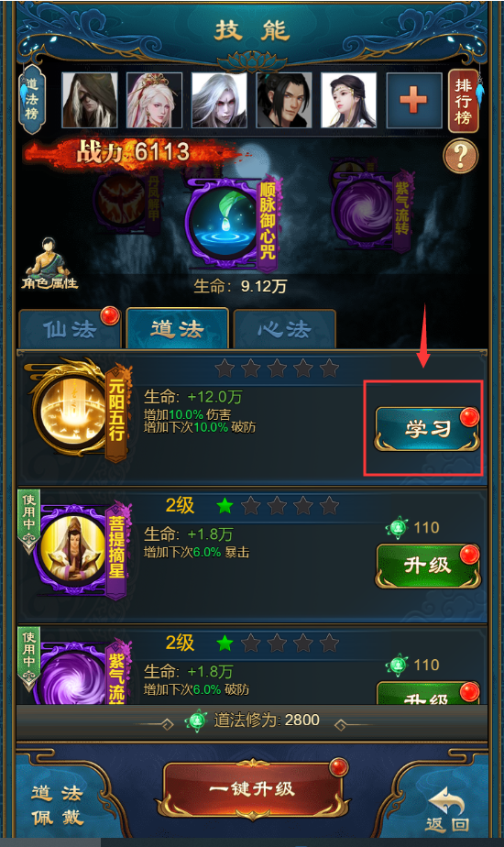
Task: Open the 道法榜 side banner
Action: 31,99
